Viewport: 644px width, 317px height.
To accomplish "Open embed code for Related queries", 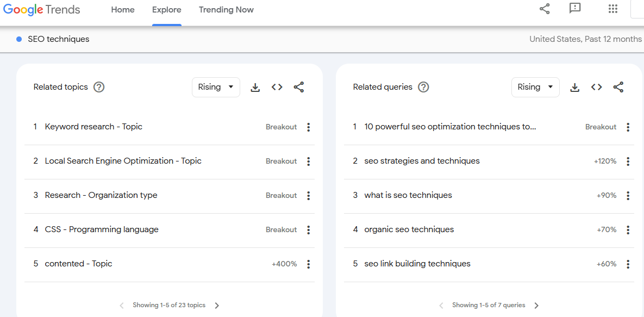I will 596,87.
